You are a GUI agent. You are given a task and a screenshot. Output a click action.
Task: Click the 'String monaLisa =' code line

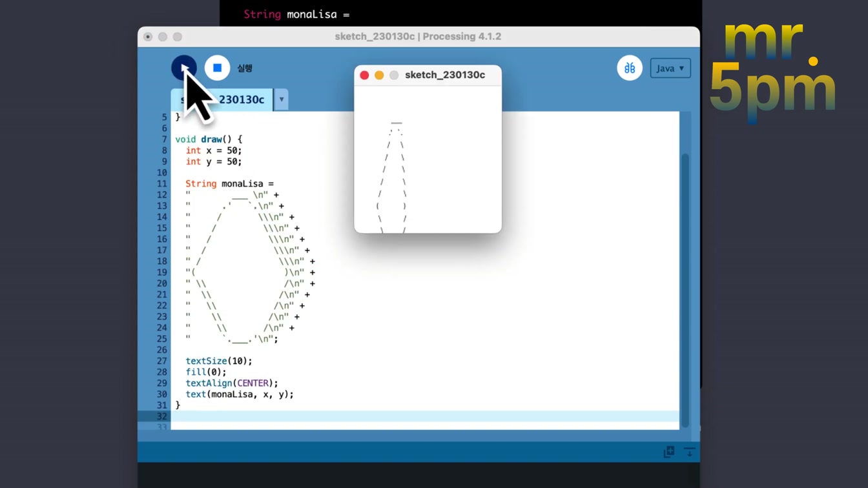230,184
